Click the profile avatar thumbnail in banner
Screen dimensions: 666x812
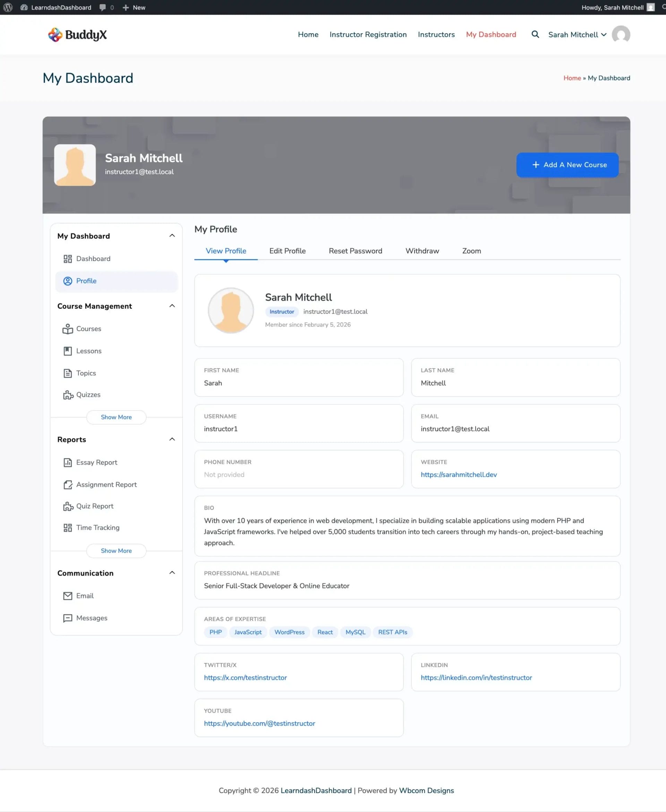[x=75, y=165]
